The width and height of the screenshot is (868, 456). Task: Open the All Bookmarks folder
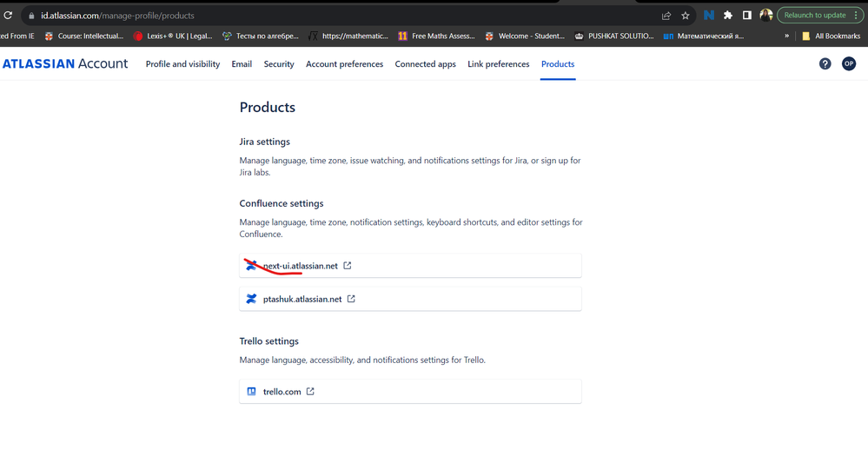831,36
